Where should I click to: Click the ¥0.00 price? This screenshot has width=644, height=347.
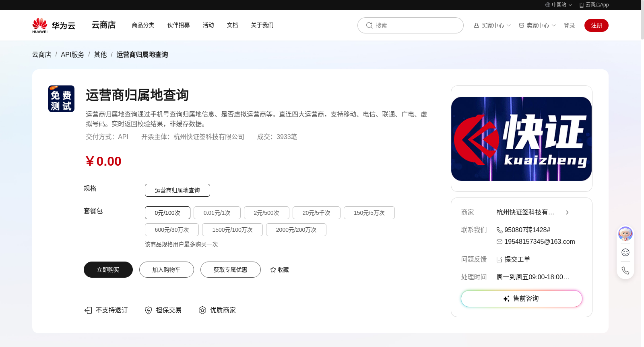103,161
